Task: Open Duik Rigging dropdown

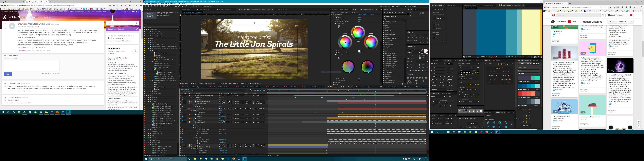Action: (x=508, y=64)
